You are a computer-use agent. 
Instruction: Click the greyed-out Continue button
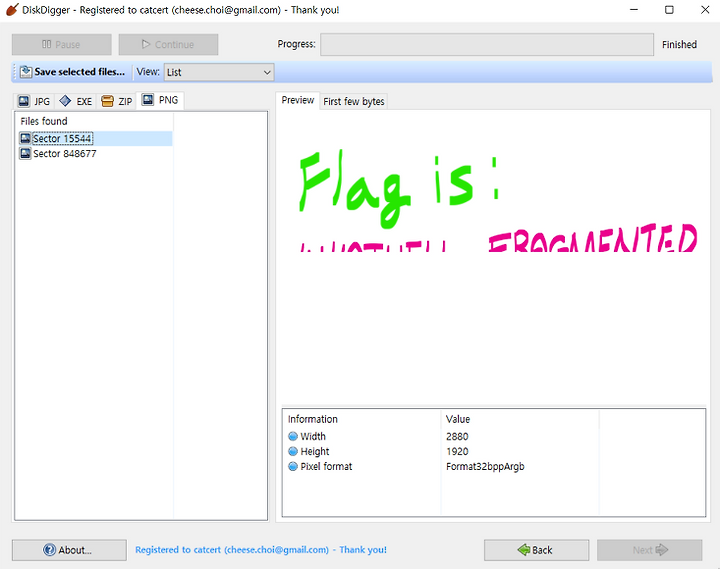[x=168, y=45]
